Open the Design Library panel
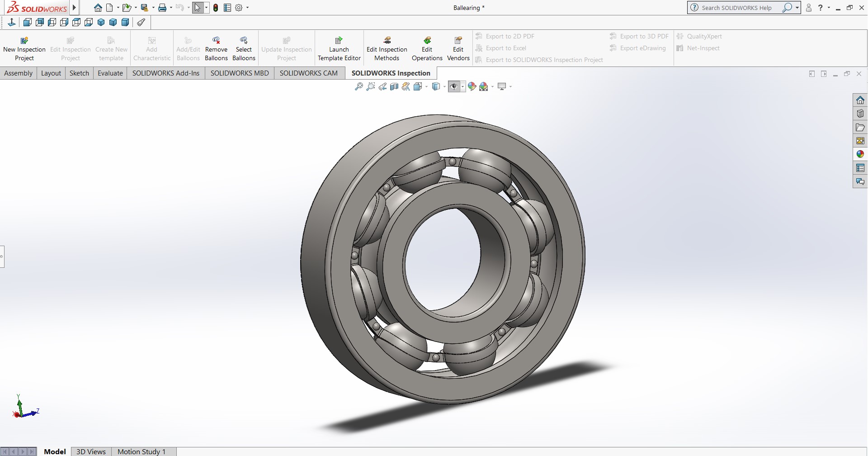 860,114
